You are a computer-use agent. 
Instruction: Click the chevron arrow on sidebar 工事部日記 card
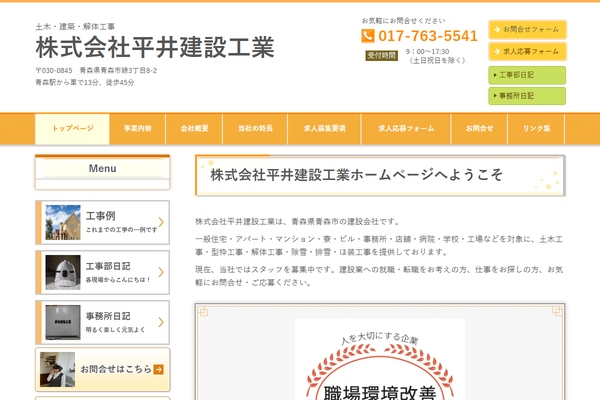pos(161,272)
